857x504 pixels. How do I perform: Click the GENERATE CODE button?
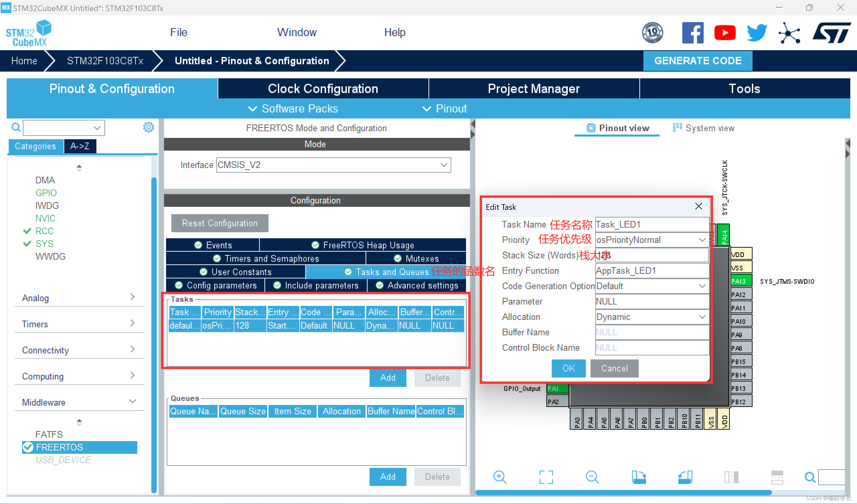[x=698, y=61]
